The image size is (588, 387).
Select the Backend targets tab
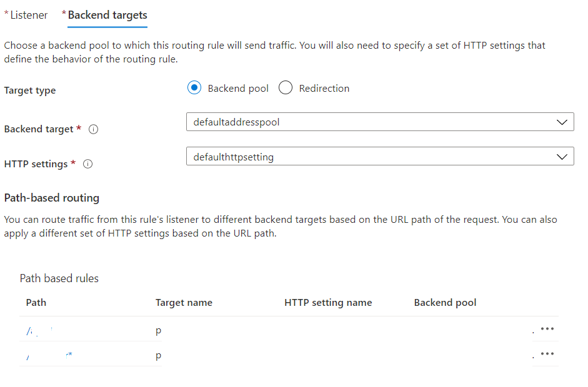click(107, 14)
